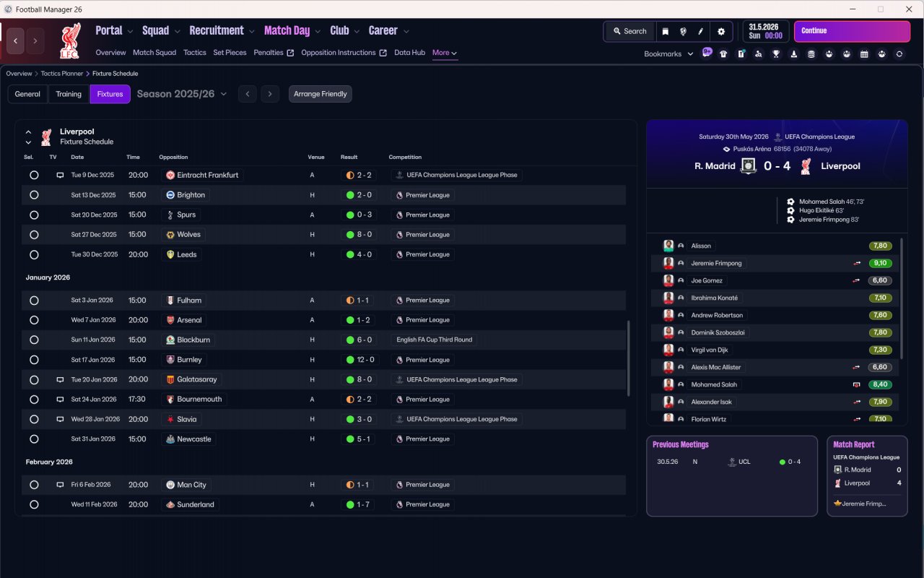The width and height of the screenshot is (924, 578).
Task: Select the radio button for the Burnley fixture
Action: coord(34,360)
